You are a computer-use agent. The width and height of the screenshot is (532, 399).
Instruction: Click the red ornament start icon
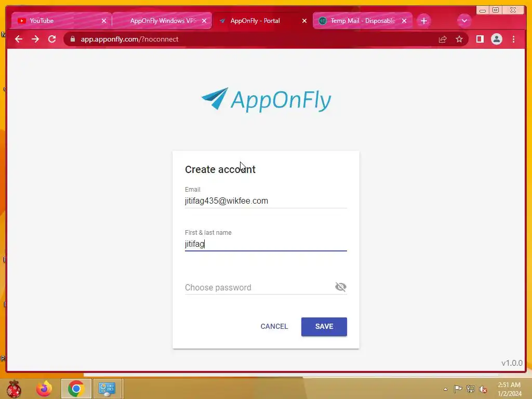click(x=14, y=389)
